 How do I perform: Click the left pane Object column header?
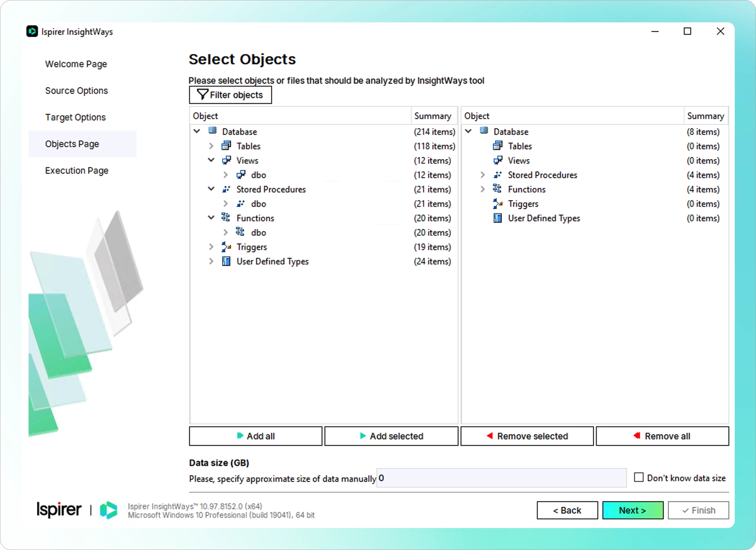pos(300,116)
